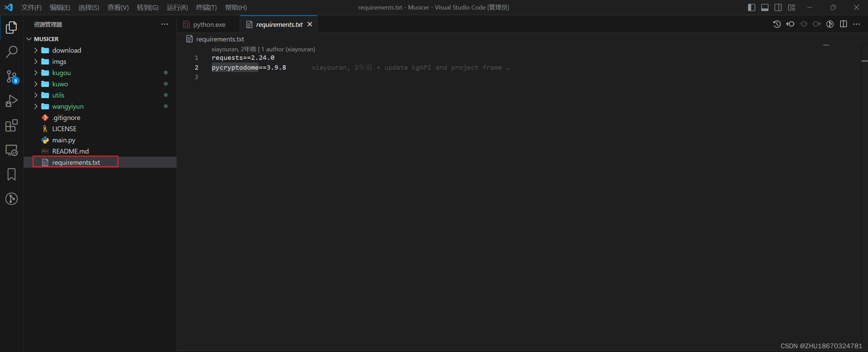Open README.md in the explorer

coord(100,151)
